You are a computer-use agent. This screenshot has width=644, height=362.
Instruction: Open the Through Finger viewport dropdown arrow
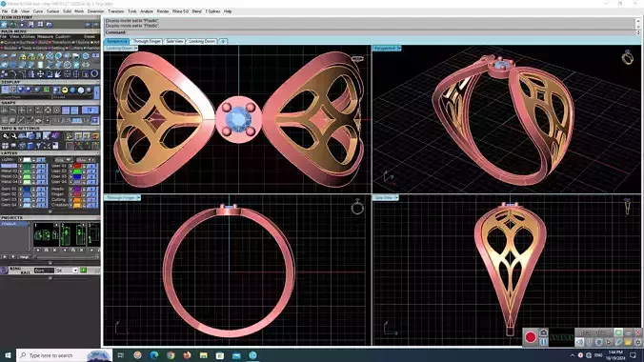(138, 197)
